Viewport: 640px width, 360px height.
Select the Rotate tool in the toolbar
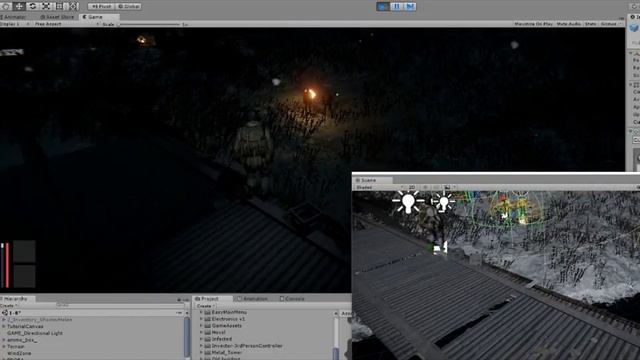point(33,6)
